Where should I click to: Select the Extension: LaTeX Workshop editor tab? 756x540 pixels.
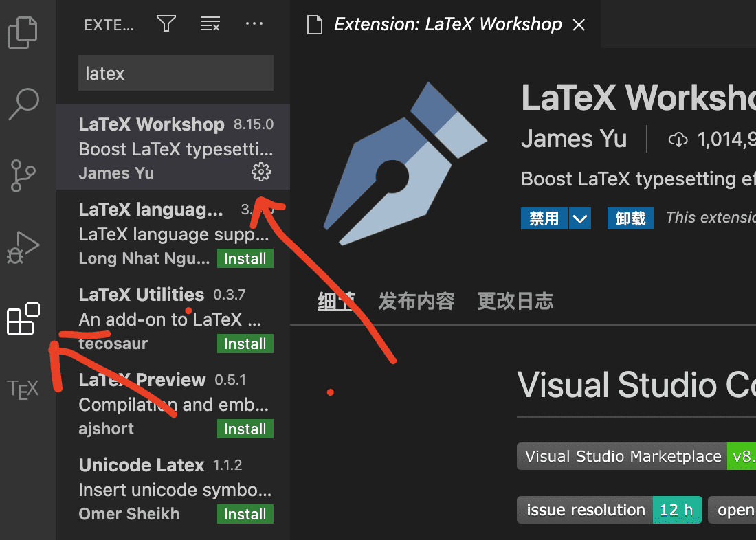click(x=445, y=24)
